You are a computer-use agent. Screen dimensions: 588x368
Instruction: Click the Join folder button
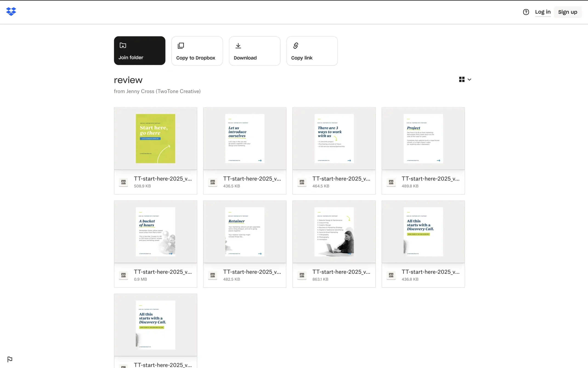(x=139, y=51)
